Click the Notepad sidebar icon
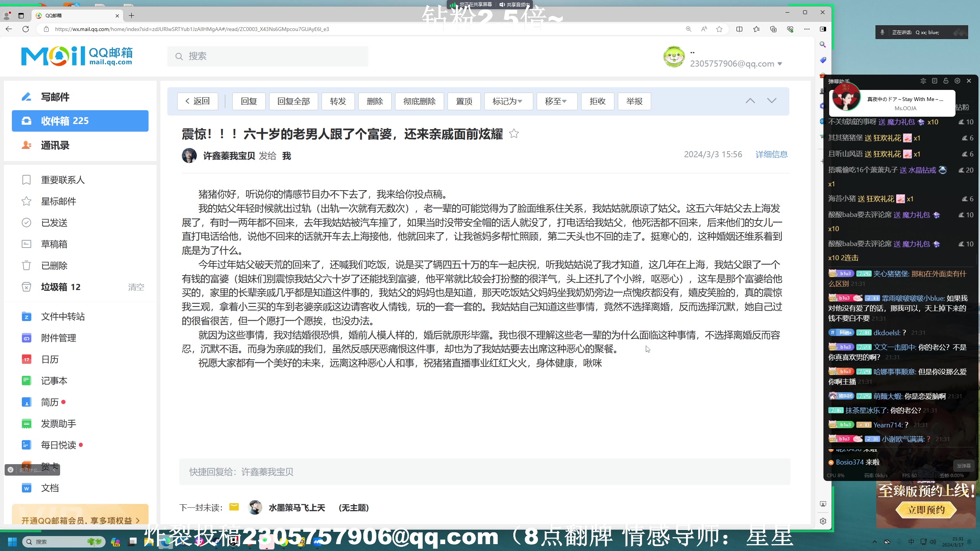Screen dimensions: 980x551 tap(26, 381)
